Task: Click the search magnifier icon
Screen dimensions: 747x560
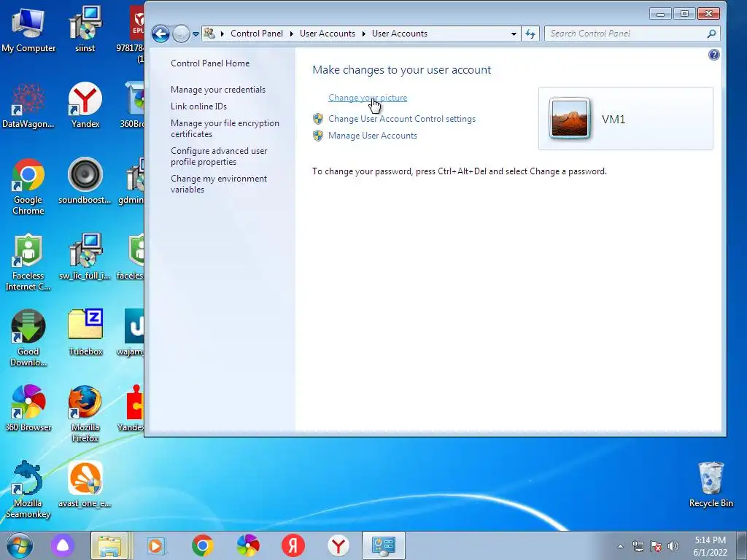Action: pos(711,34)
